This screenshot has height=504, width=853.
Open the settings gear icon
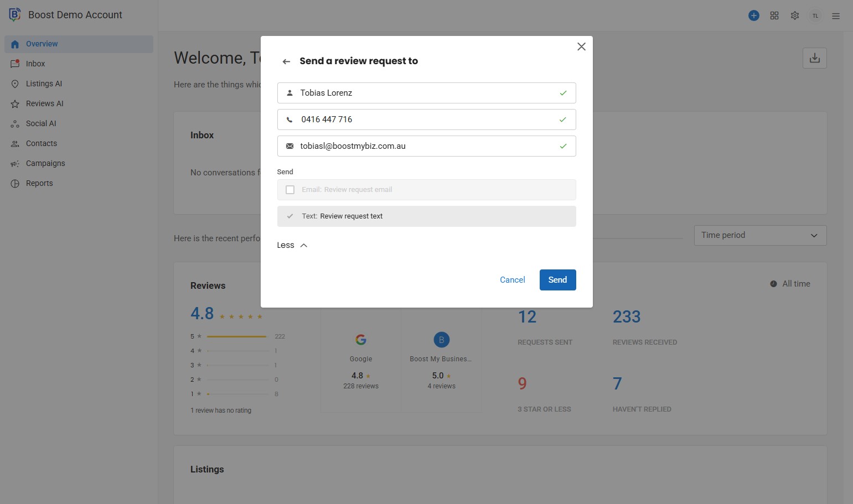(x=795, y=15)
